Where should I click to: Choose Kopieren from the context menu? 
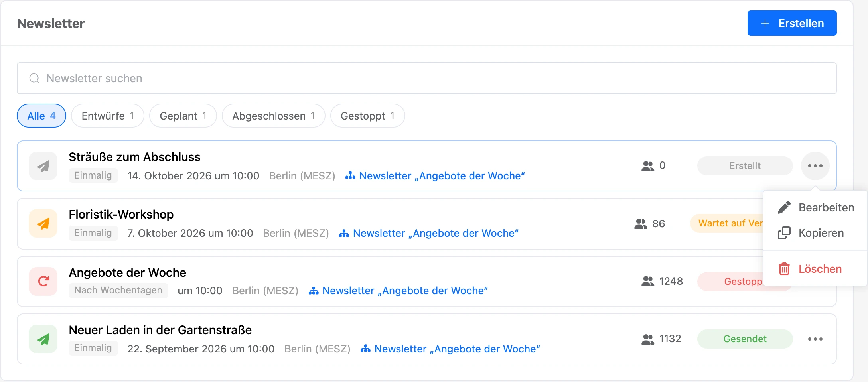[x=815, y=233]
